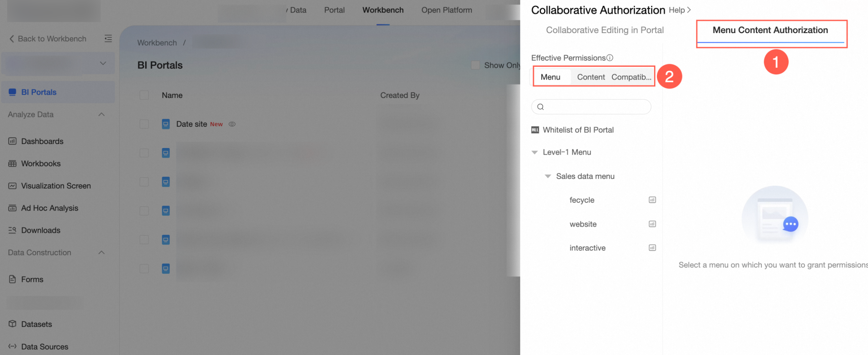868x355 pixels.
Task: Select the fecycle menu item
Action: [x=581, y=200]
